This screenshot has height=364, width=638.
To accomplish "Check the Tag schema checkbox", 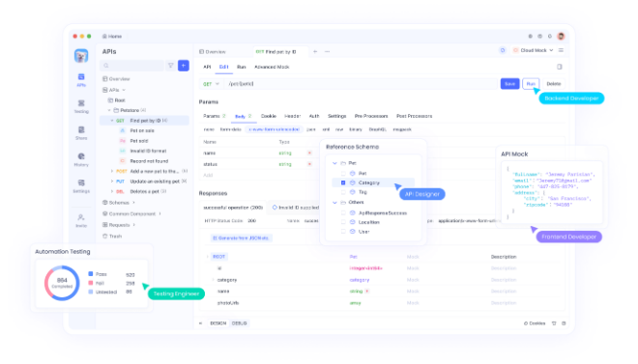I will click(343, 192).
